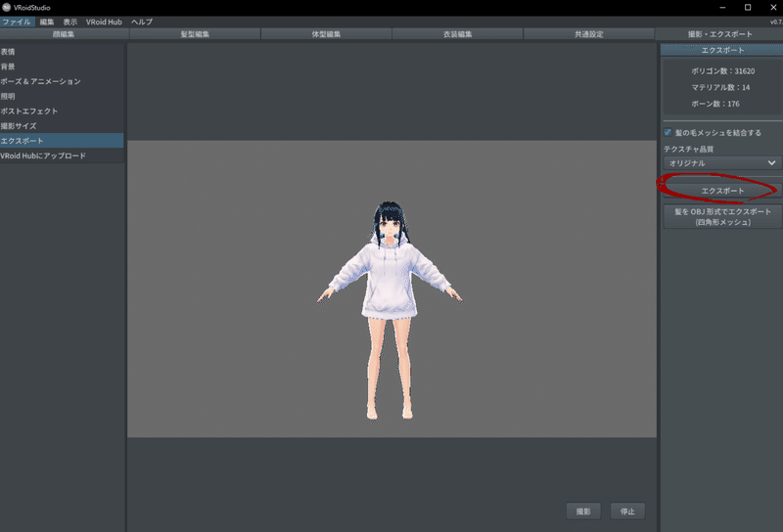The image size is (783, 532).
Task: Open the テクスチャ品質 オリジナル dropdown
Action: coord(722,163)
